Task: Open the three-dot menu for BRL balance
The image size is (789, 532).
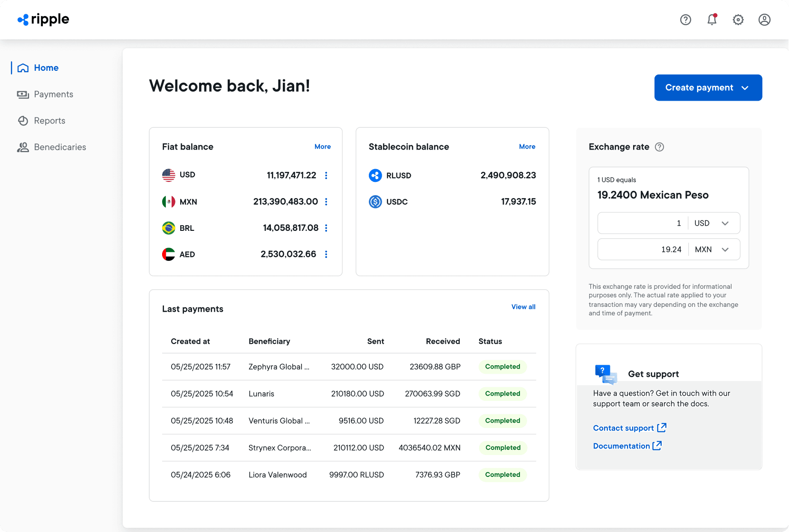Action: coord(326,228)
